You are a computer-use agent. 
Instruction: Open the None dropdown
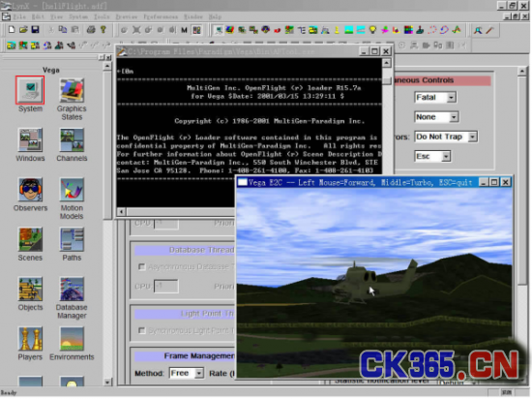click(x=436, y=117)
